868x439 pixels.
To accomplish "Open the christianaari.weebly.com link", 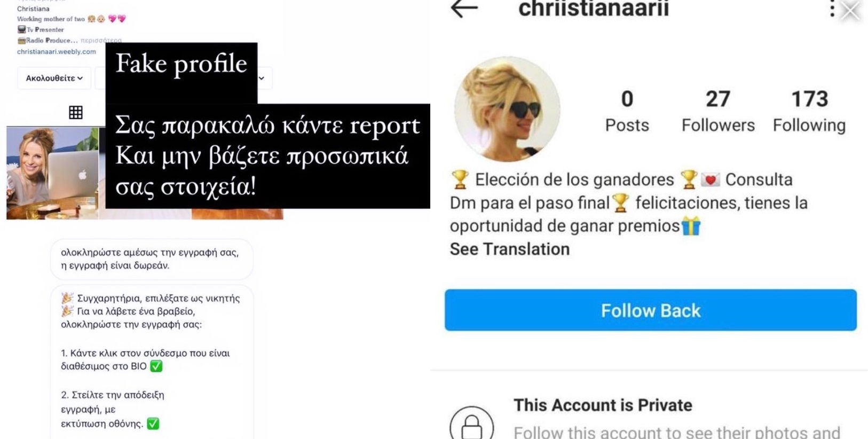I will point(57,52).
